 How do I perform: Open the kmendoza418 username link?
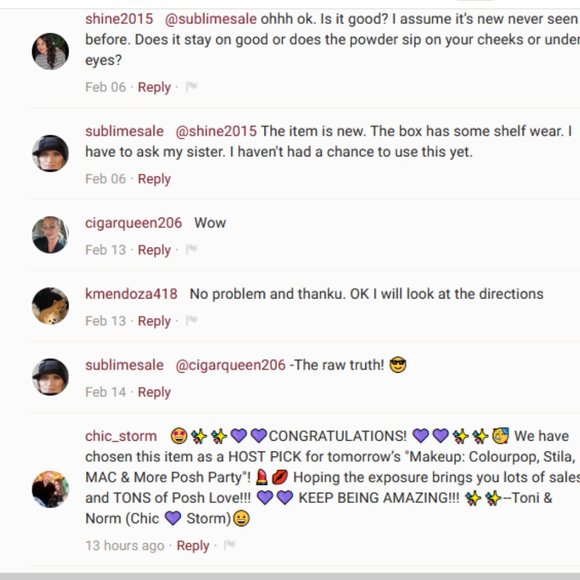pos(131,294)
